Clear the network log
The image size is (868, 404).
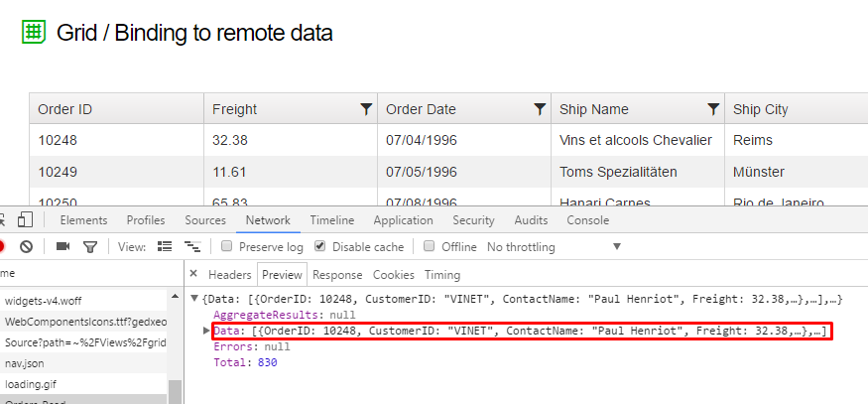(x=27, y=246)
